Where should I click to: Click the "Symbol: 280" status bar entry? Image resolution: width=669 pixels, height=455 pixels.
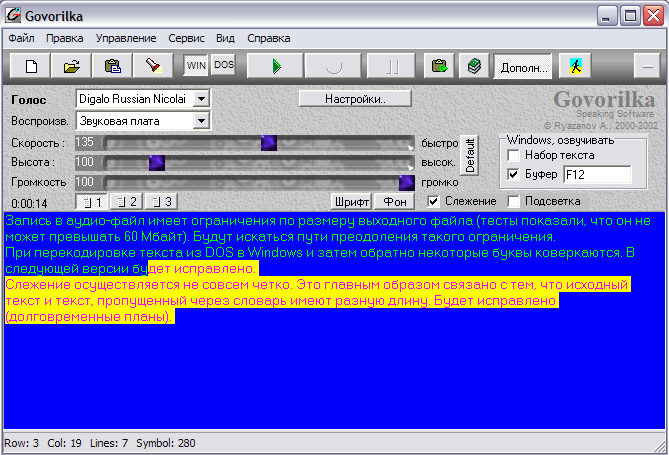166,443
